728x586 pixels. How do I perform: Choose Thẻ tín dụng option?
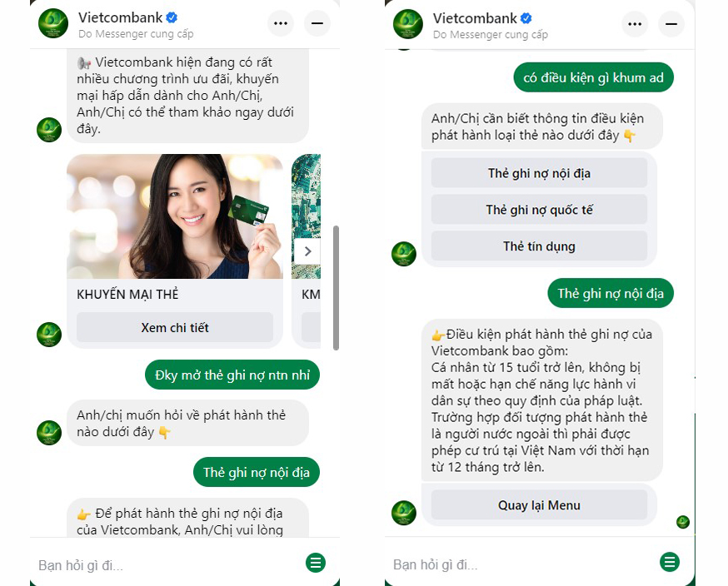(539, 246)
